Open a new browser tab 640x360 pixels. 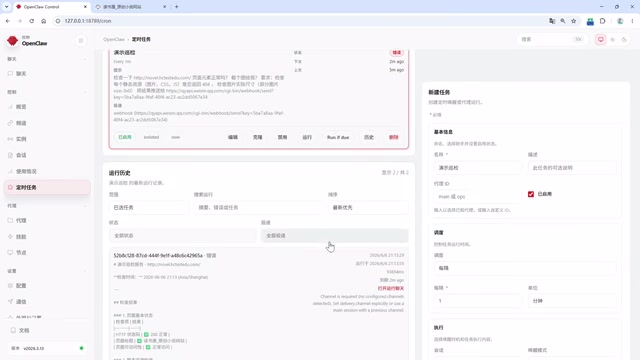pos(177,7)
